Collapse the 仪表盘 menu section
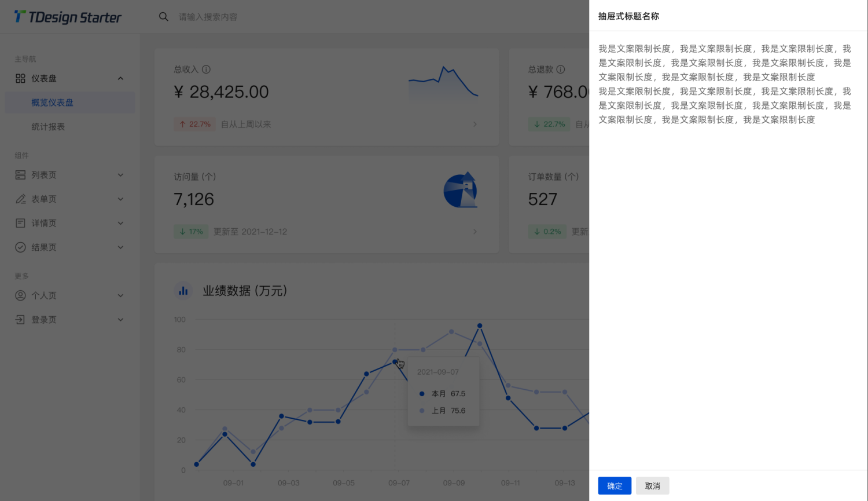 pos(120,78)
